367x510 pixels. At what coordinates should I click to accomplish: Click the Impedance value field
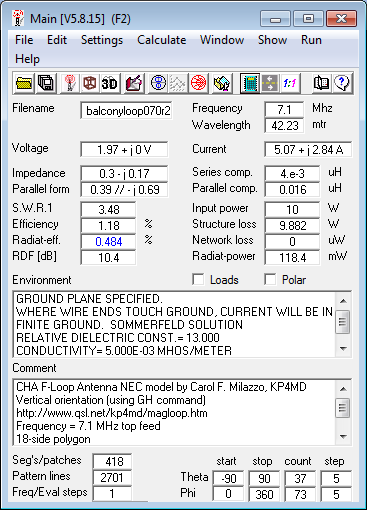click(x=124, y=173)
